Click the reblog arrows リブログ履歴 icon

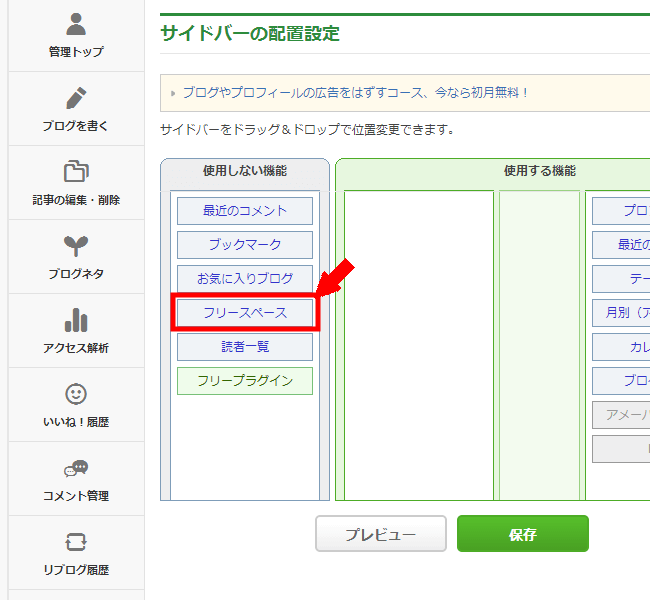pos(76,542)
